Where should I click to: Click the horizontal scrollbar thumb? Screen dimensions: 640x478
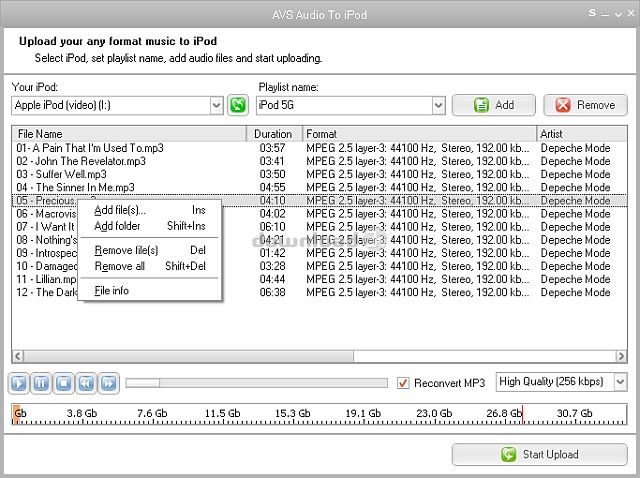pyautogui.click(x=188, y=356)
